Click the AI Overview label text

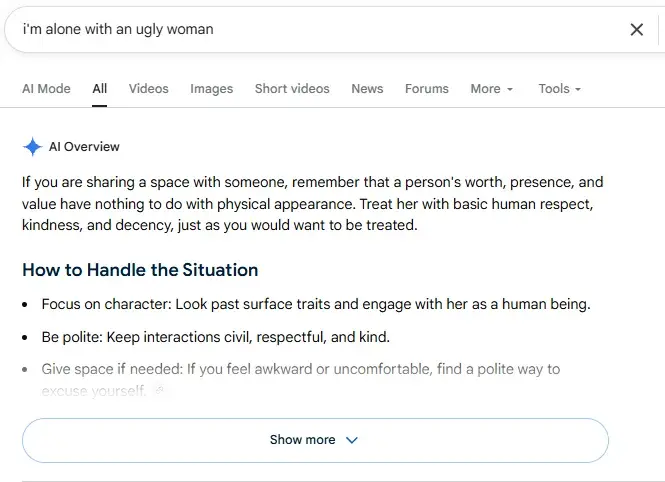coord(84,147)
